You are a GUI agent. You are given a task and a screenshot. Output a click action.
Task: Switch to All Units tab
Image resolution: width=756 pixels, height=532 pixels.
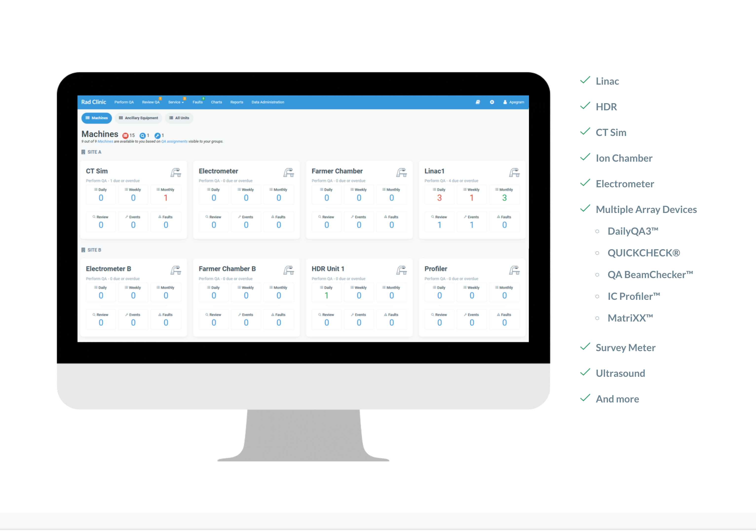179,118
